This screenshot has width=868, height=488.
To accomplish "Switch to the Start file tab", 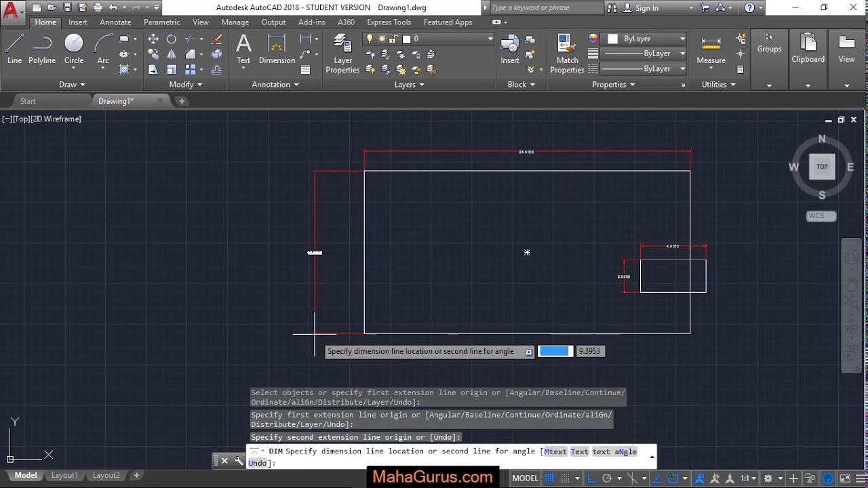I will [x=28, y=101].
